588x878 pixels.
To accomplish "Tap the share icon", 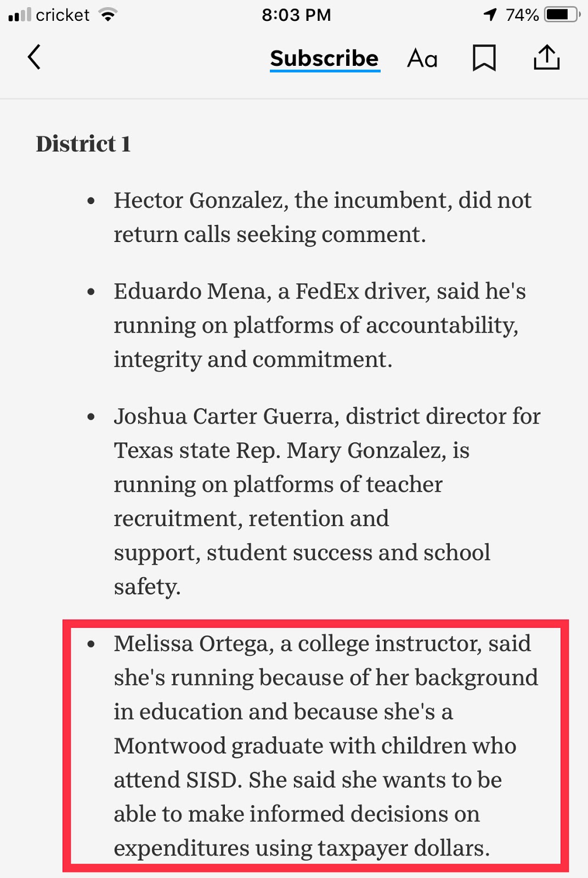I will (546, 58).
